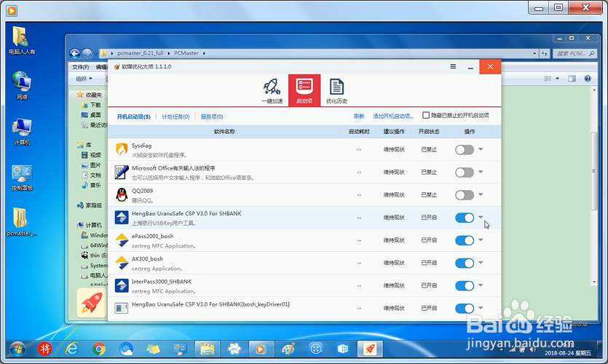Disable HengBao UranuSafe CSP V3.0 startup toggle
This screenshot has width=608, height=364.
click(x=465, y=218)
